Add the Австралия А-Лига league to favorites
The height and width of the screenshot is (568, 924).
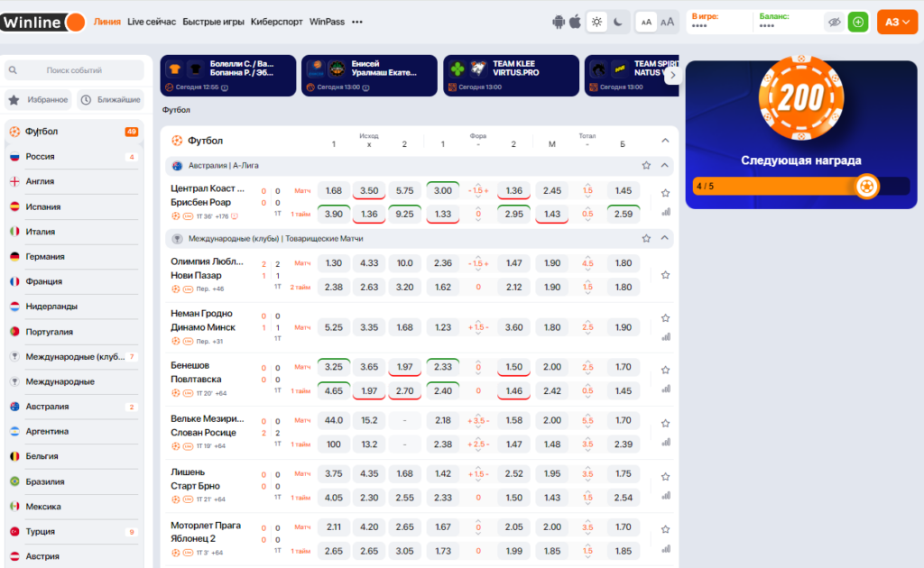coord(646,165)
